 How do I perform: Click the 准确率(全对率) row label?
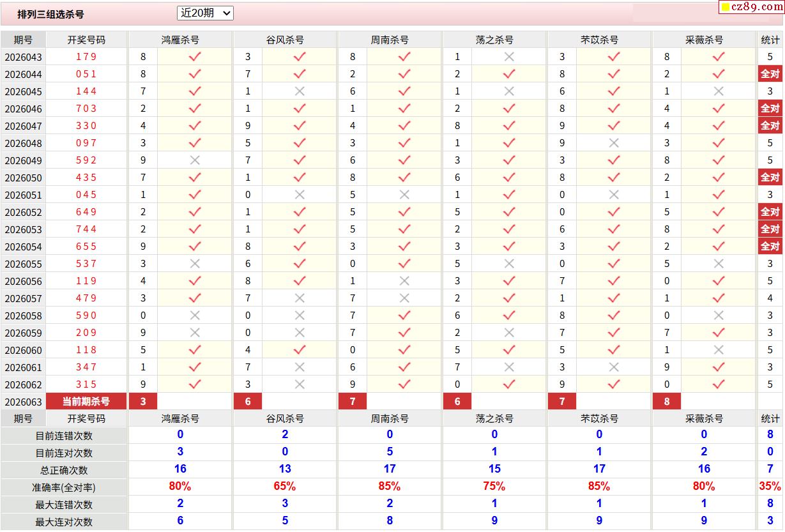64,487
